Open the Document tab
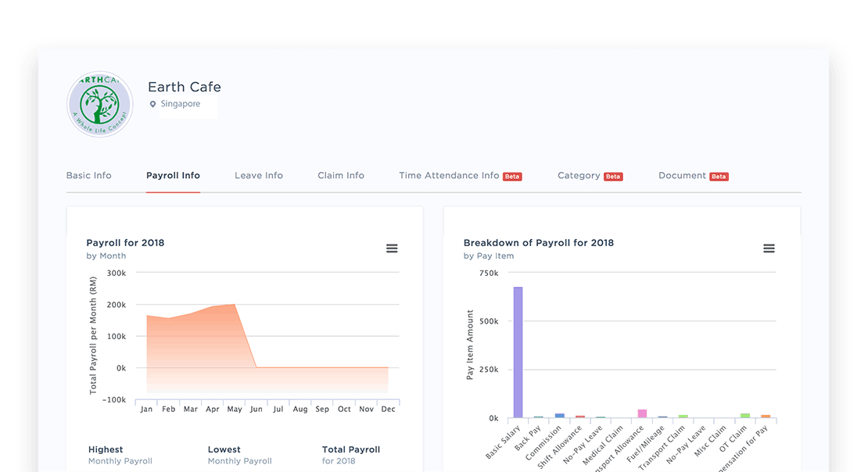Screen dimensions: 868x472 pos(682,175)
